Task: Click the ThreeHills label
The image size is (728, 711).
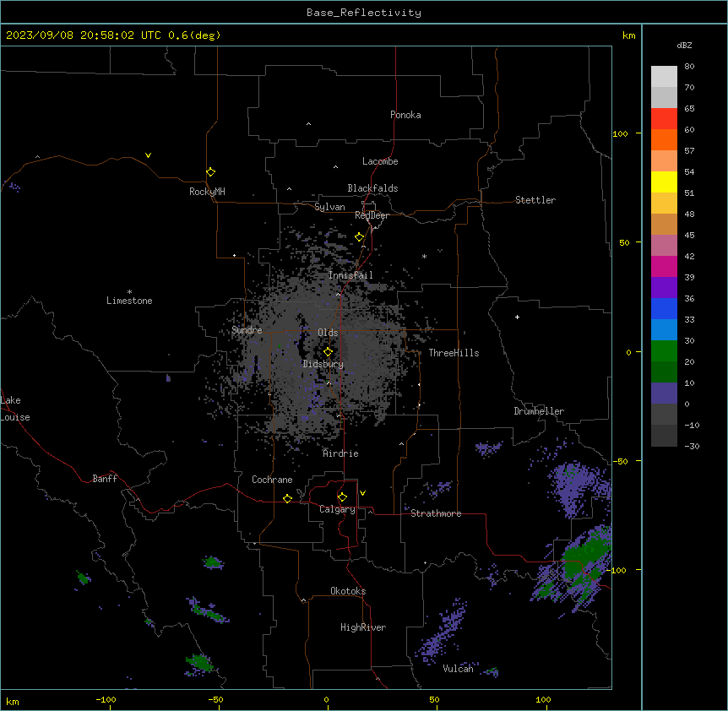Action: [454, 353]
